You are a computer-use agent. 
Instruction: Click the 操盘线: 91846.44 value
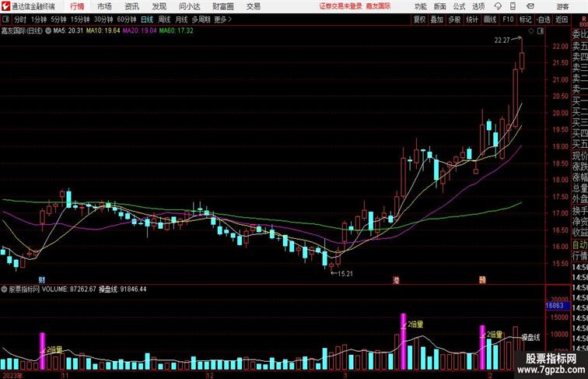(123, 290)
